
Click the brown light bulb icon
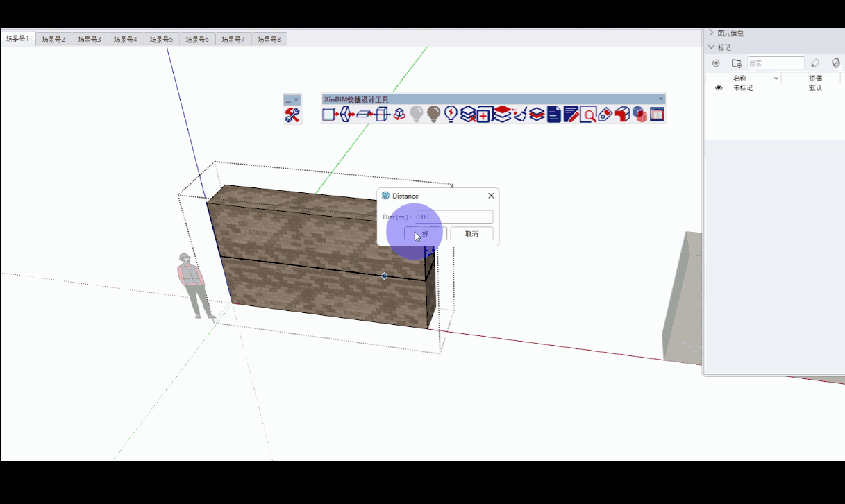click(434, 114)
